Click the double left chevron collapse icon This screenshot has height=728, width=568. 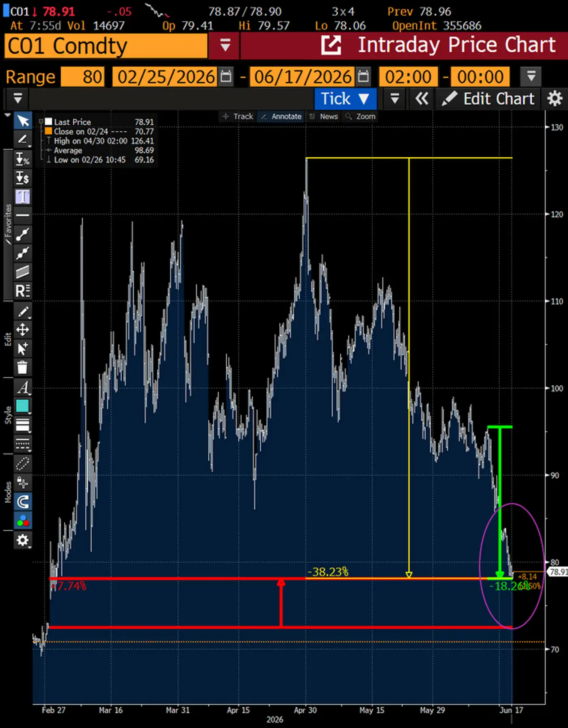[422, 99]
